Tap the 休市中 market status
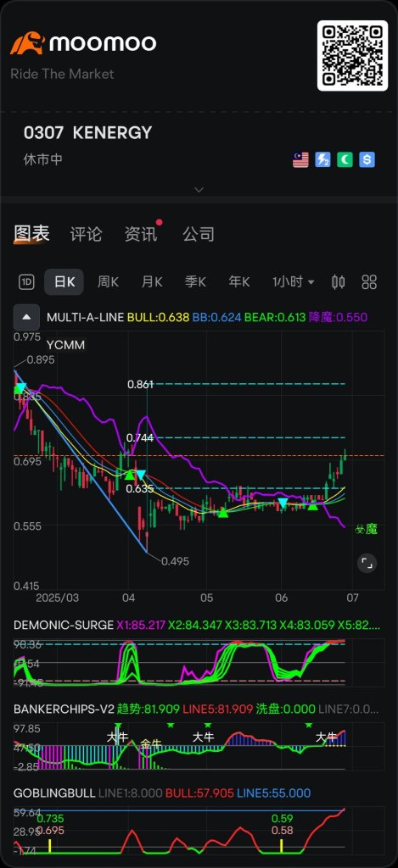398x868 pixels. 42,160
